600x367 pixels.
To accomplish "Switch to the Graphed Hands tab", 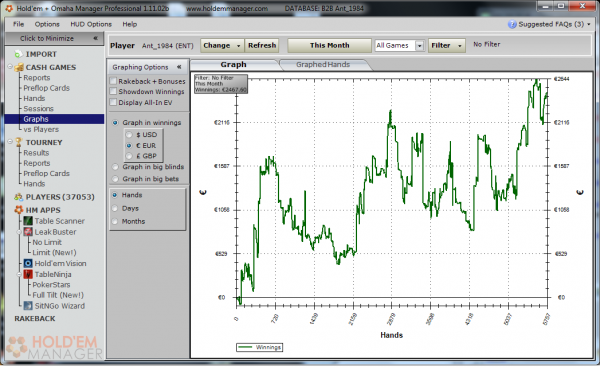I will tap(323, 65).
